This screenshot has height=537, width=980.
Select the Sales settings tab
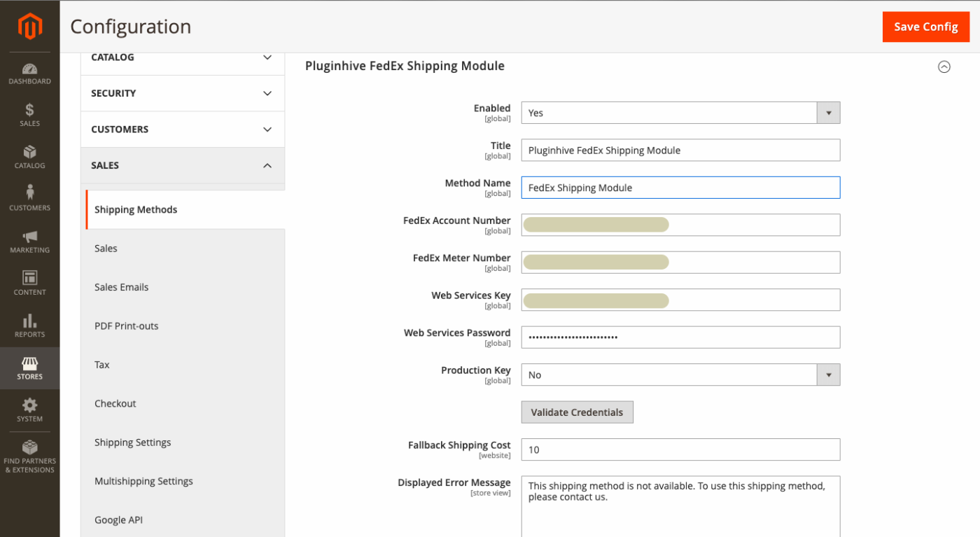click(185, 249)
